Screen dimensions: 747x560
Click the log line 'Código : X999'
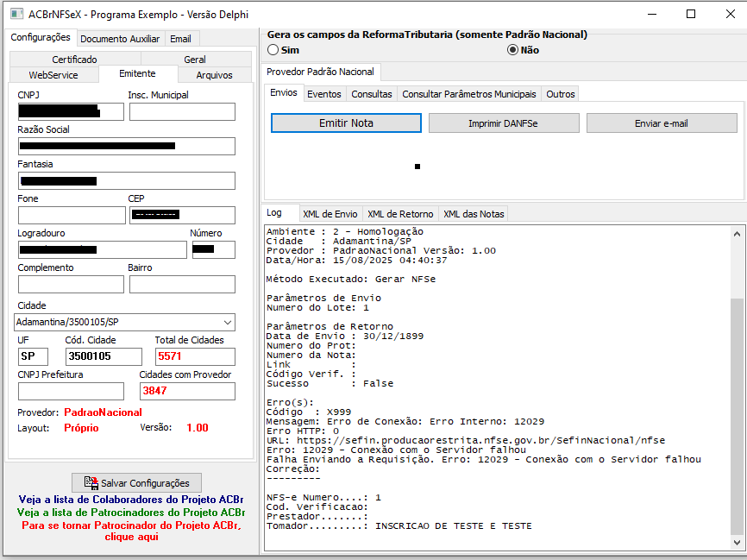pos(309,412)
